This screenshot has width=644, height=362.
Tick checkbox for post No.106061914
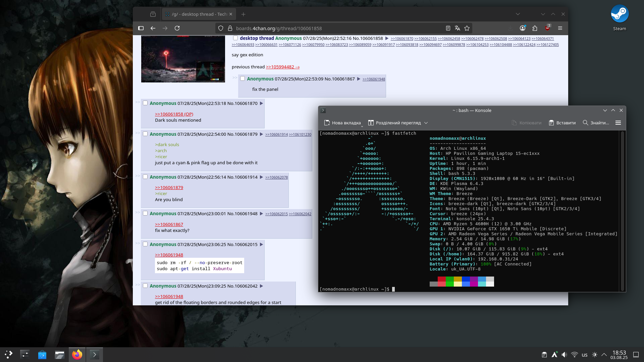click(145, 177)
